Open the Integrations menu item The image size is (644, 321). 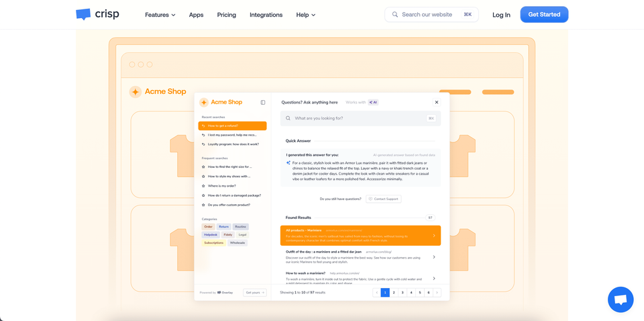(266, 15)
